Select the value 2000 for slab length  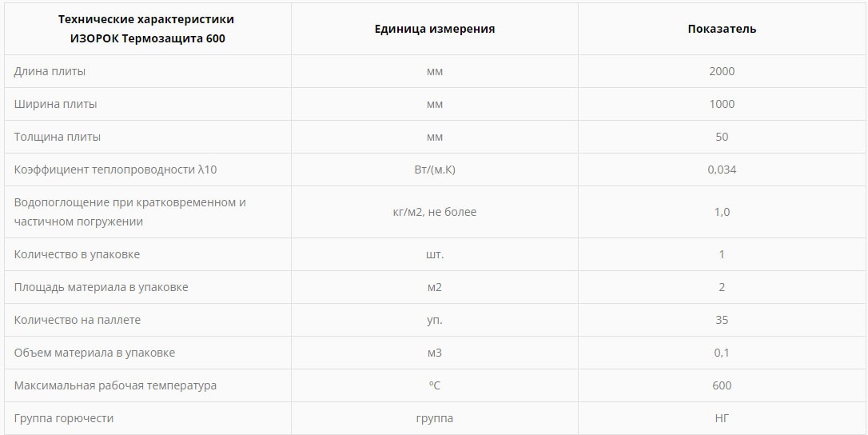point(722,71)
